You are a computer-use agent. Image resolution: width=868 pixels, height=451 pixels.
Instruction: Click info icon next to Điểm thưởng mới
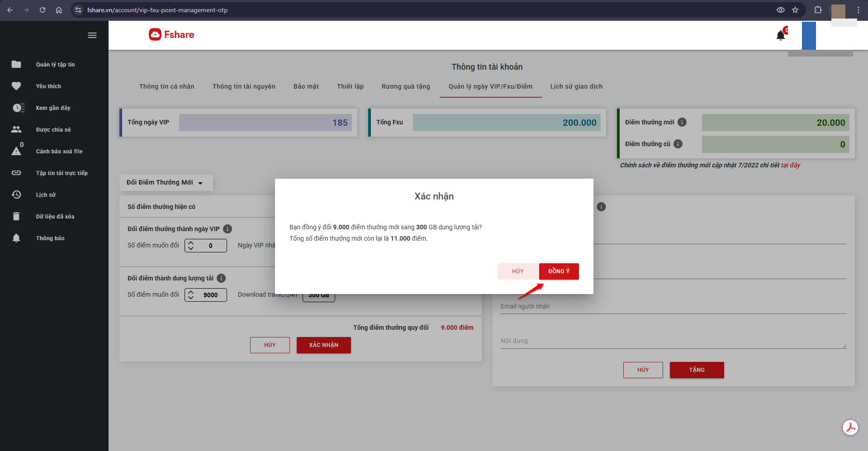coord(682,122)
